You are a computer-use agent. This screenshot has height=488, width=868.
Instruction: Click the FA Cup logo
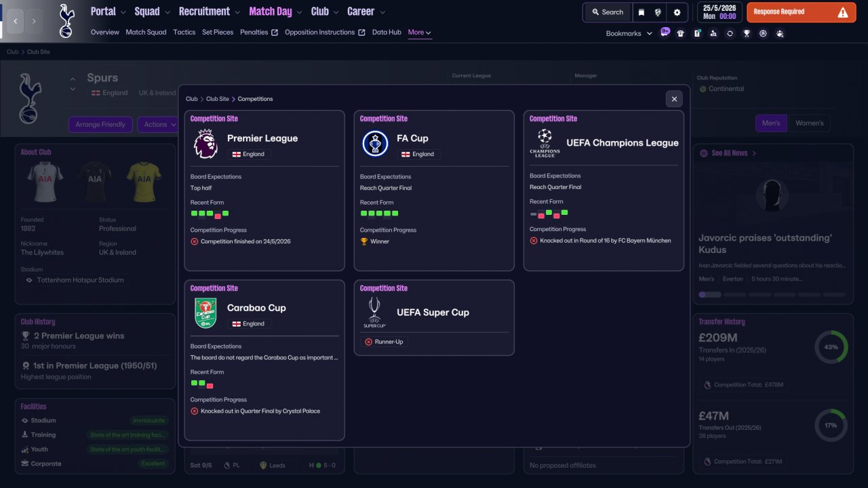pyautogui.click(x=375, y=144)
